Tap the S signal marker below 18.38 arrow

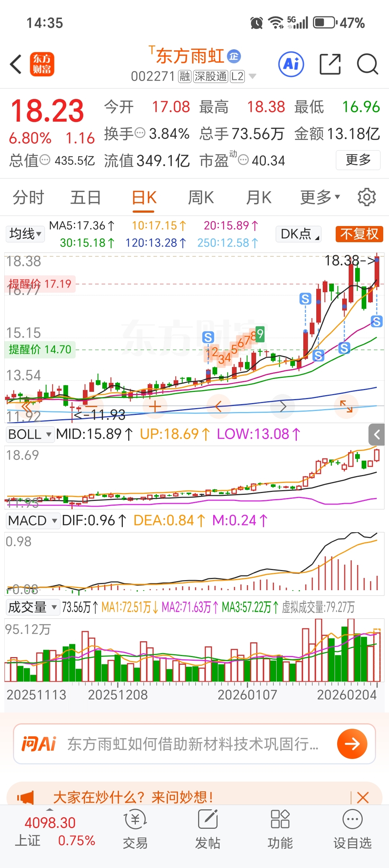[x=377, y=321]
